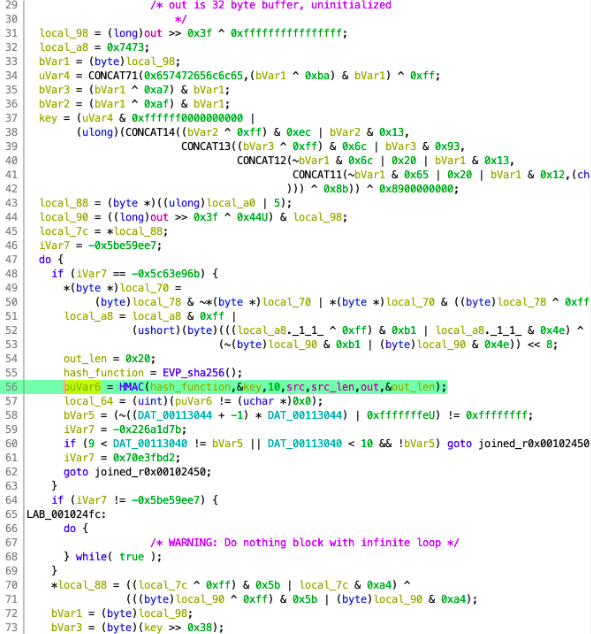Click line number 31 in the gutter
591x634 pixels.
12,33
